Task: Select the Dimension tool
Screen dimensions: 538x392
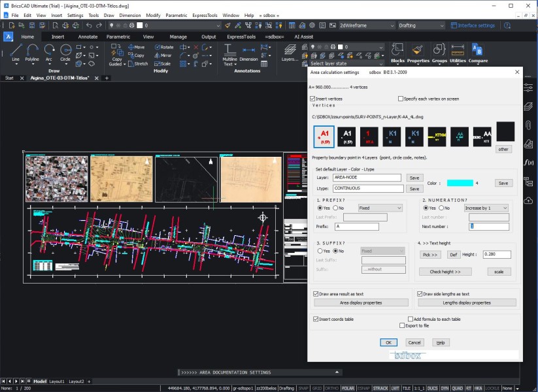Action: [x=248, y=54]
